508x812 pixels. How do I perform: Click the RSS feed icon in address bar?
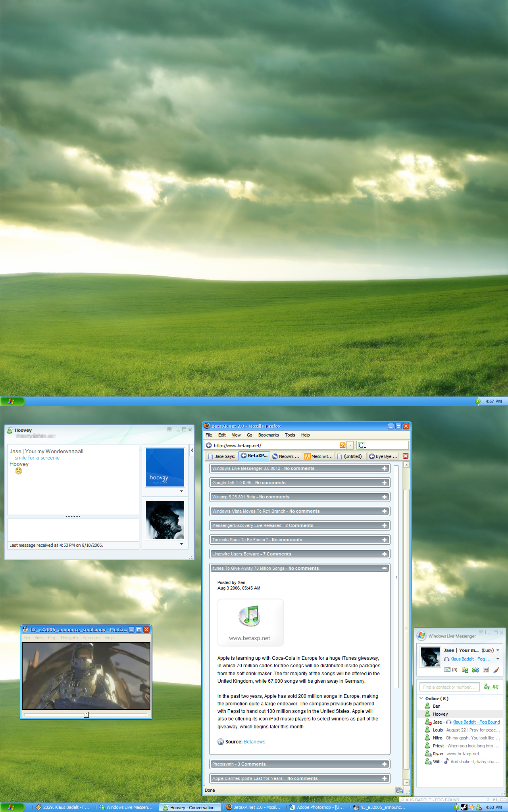(x=342, y=445)
